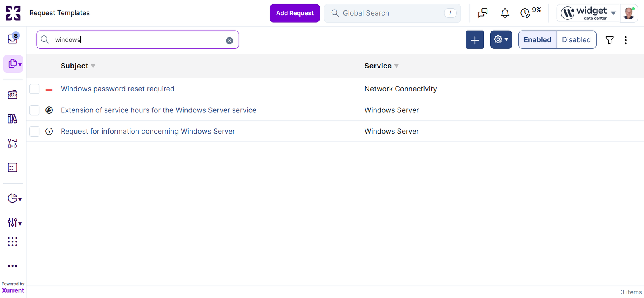The image size is (644, 298).
Task: Click the magnifier in the list search
Action: point(45,39)
